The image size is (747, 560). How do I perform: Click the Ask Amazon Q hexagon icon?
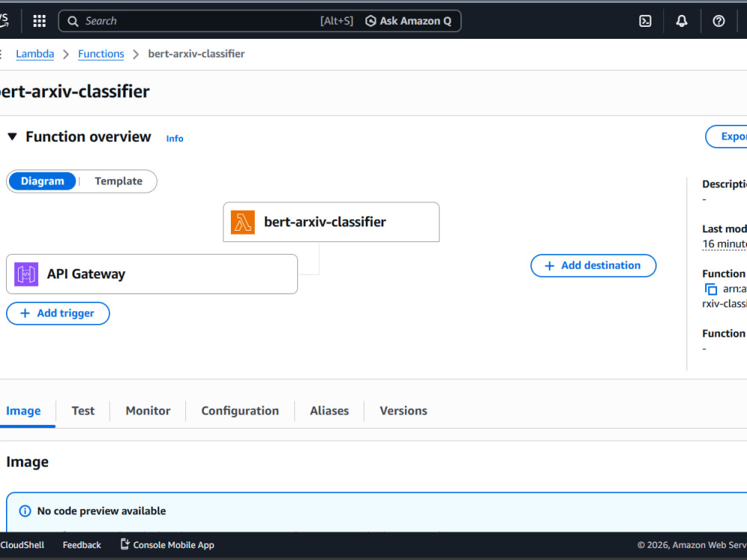point(371,21)
